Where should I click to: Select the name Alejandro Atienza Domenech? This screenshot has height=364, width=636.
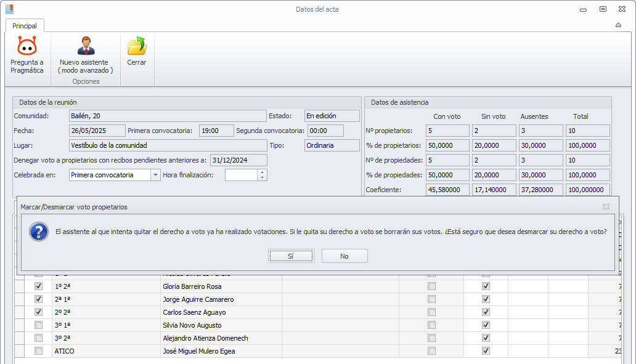coord(205,339)
